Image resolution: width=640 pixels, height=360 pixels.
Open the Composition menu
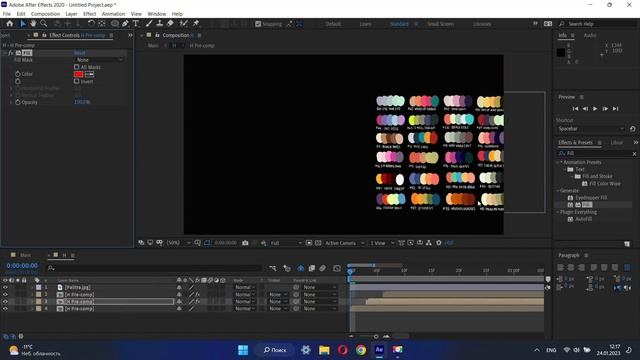pyautogui.click(x=45, y=14)
